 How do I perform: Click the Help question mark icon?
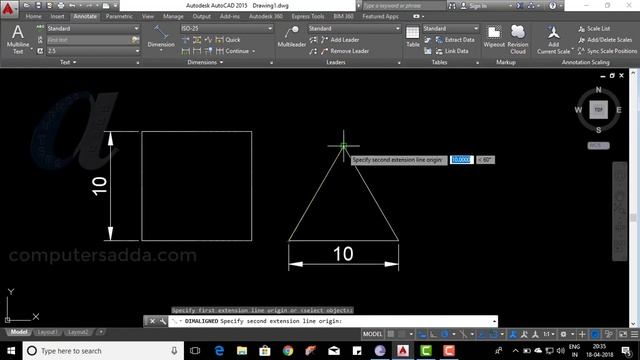[x=552, y=6]
